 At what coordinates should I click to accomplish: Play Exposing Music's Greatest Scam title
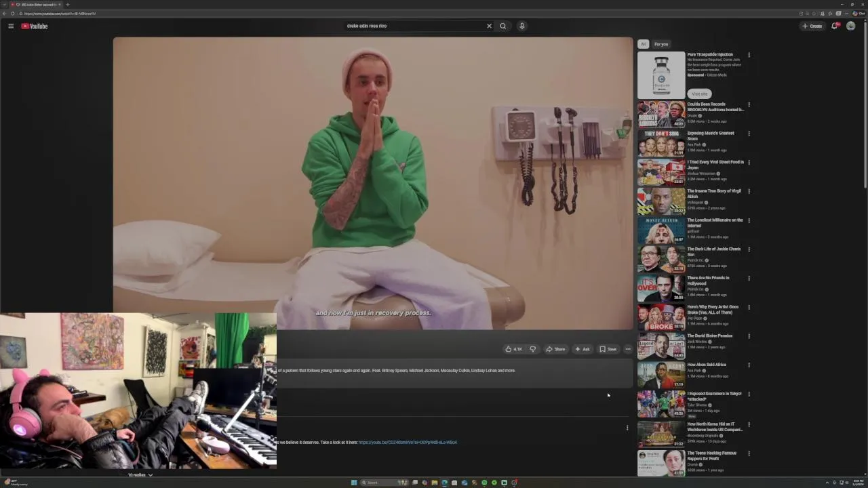click(x=711, y=136)
